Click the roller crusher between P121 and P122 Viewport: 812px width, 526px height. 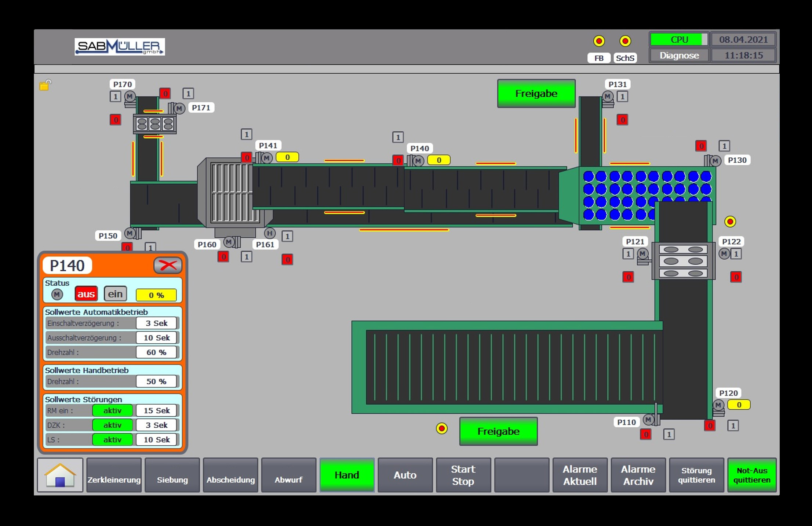(x=683, y=261)
